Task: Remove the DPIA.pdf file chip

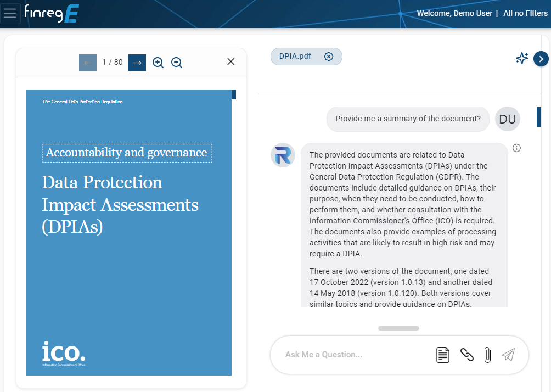Action: [x=329, y=57]
